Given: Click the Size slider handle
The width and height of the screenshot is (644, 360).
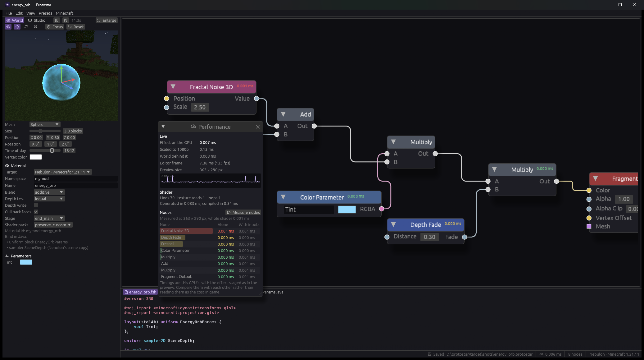Looking at the screenshot, I should (40, 131).
